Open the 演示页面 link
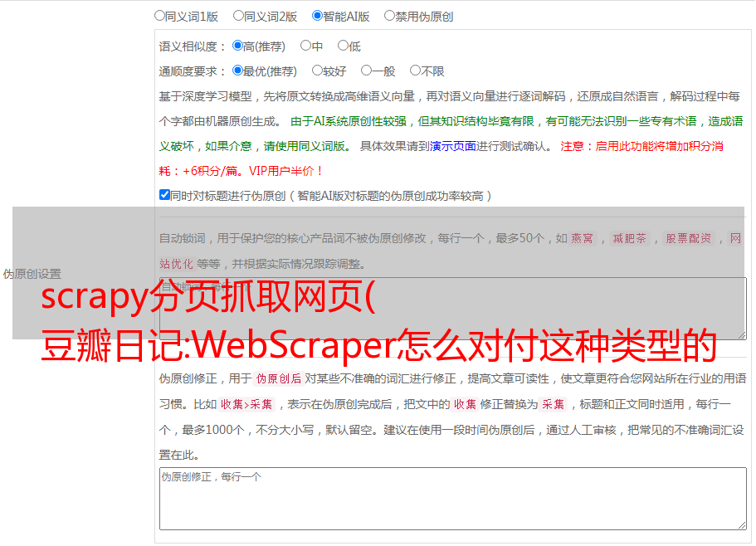Screen dimensions: 756x546 [453, 146]
